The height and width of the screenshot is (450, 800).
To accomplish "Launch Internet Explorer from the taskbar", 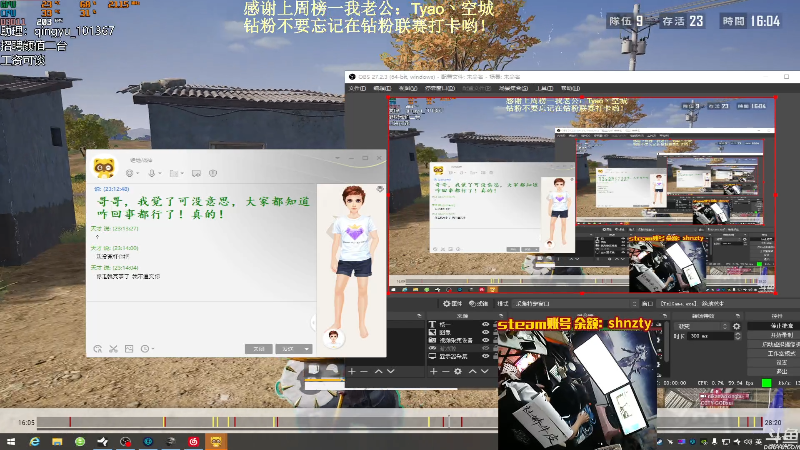I will coord(34,441).
